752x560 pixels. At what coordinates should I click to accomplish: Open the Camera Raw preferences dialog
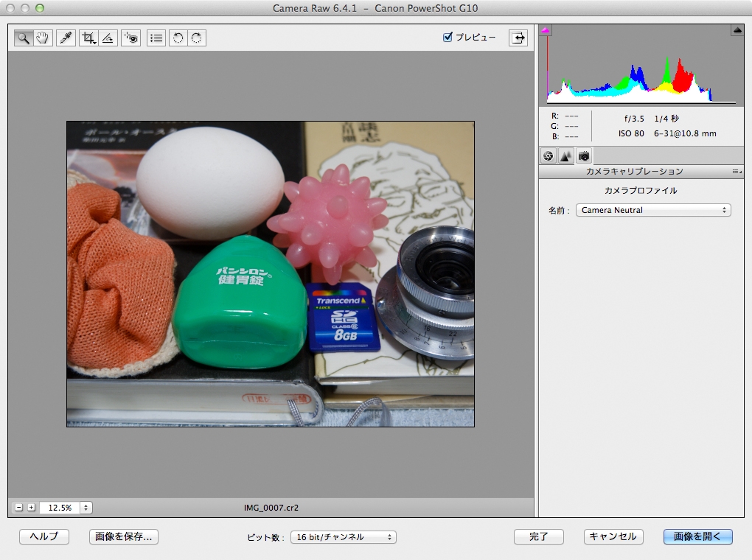tap(156, 38)
